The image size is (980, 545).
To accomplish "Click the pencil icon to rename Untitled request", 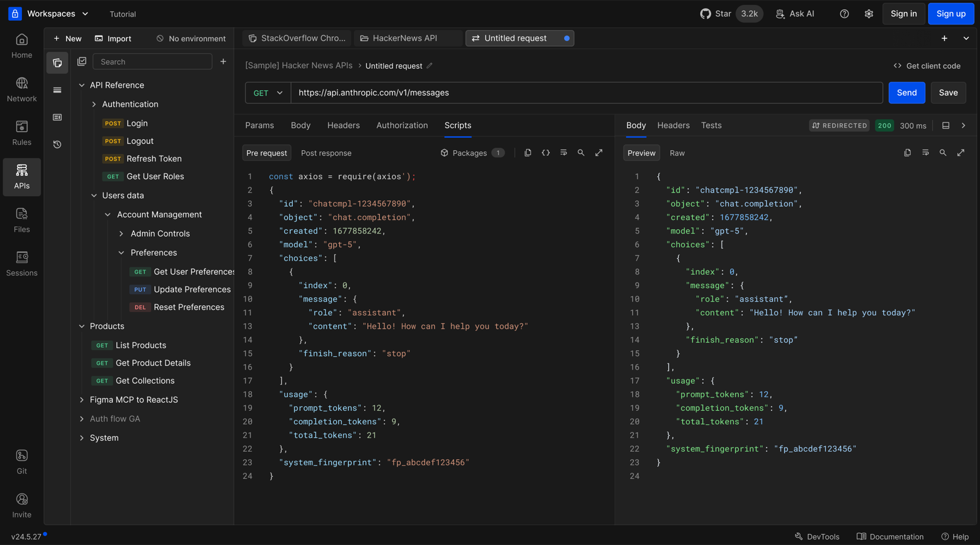I will point(429,66).
